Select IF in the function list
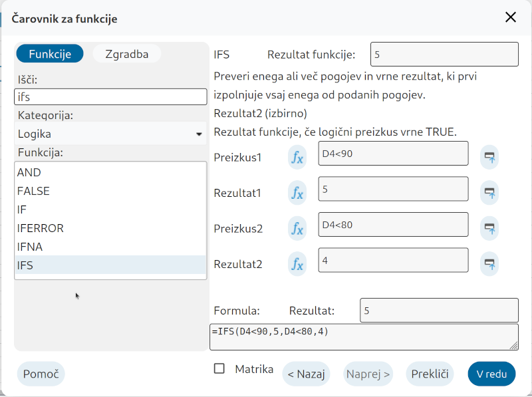The height and width of the screenshot is (397, 532). [110, 209]
